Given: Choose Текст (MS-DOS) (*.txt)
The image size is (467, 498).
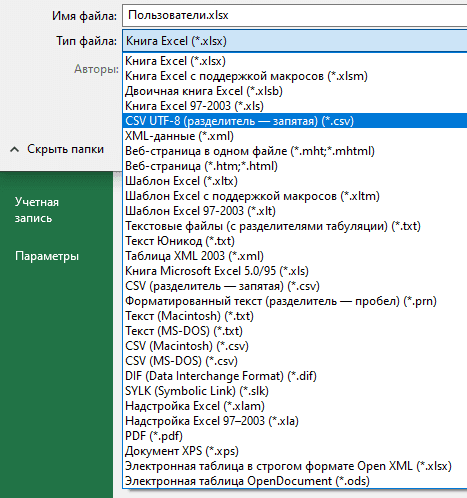Looking at the screenshot, I should (295, 331).
